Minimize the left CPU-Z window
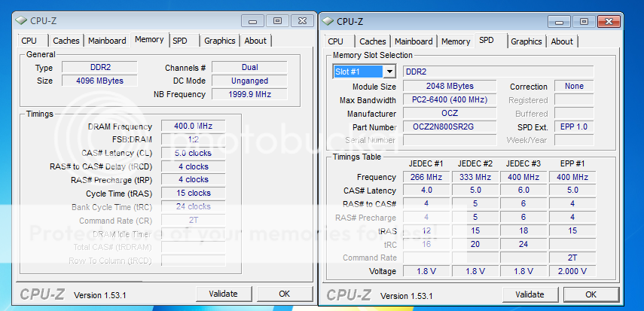Image resolution: width=644 pixels, height=311 pixels. (255, 20)
